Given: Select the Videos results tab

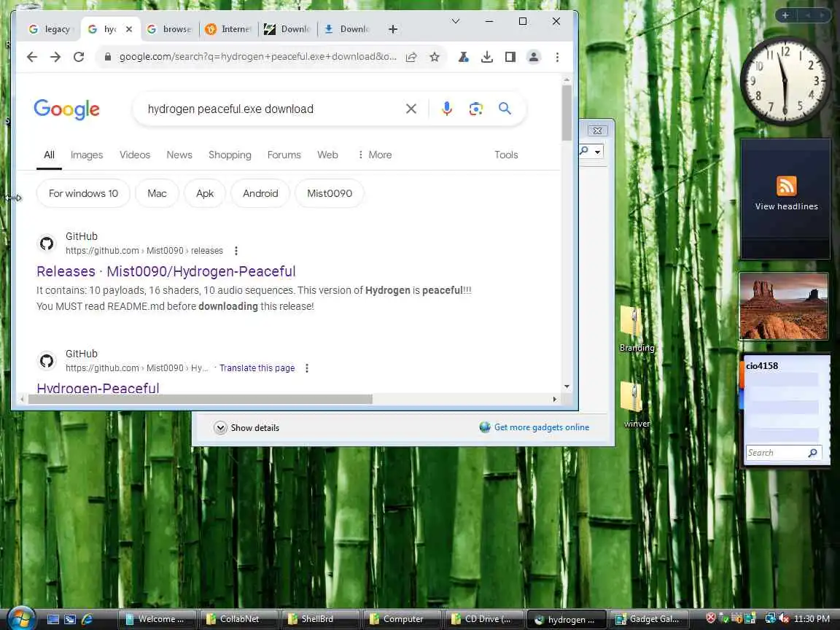Looking at the screenshot, I should click(x=134, y=155).
